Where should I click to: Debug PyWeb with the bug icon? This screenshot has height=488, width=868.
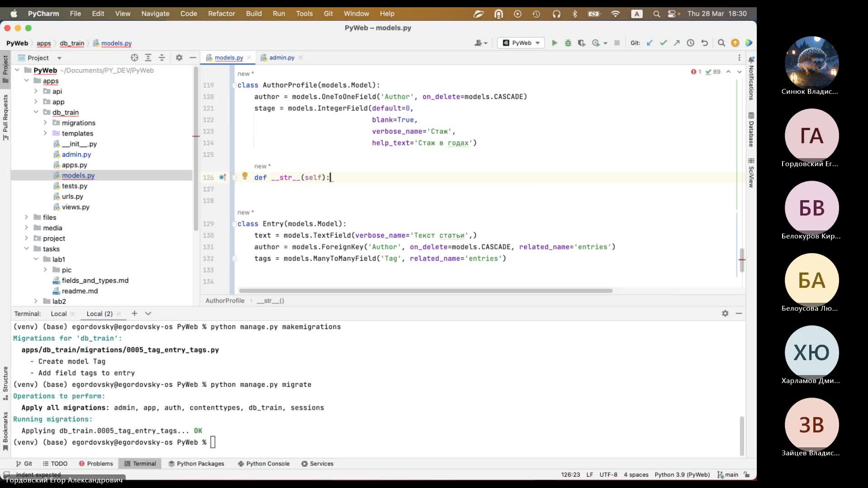coord(568,43)
